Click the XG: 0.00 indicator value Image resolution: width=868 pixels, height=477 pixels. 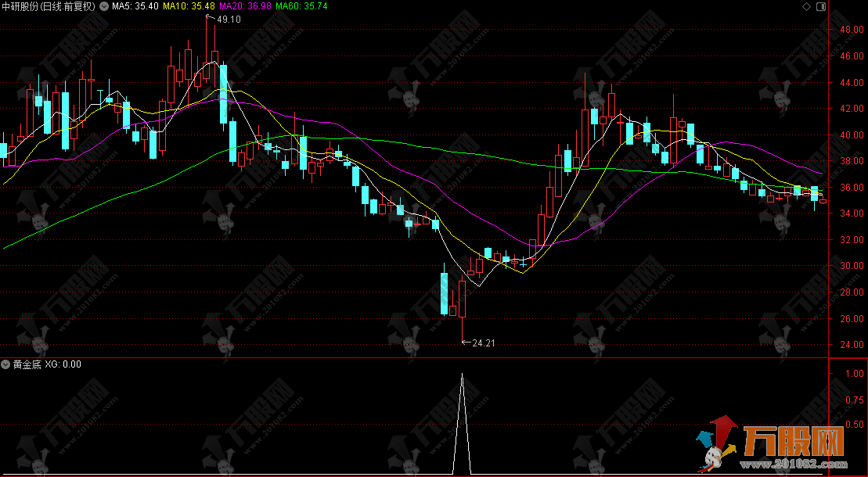63,364
